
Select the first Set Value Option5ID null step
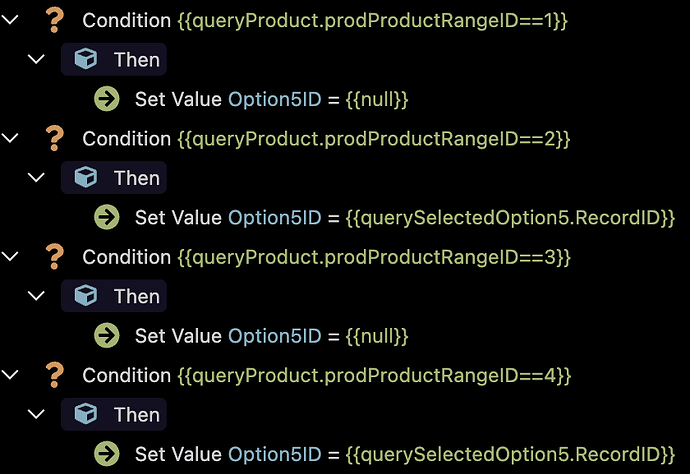[x=272, y=99]
